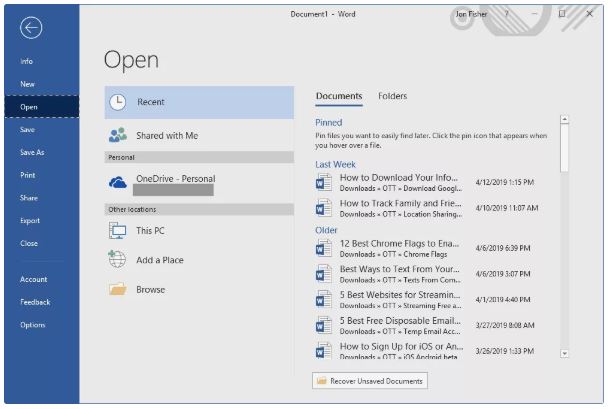This screenshot has height=409, width=609.
Task: Open the Account page
Action: (x=42, y=279)
